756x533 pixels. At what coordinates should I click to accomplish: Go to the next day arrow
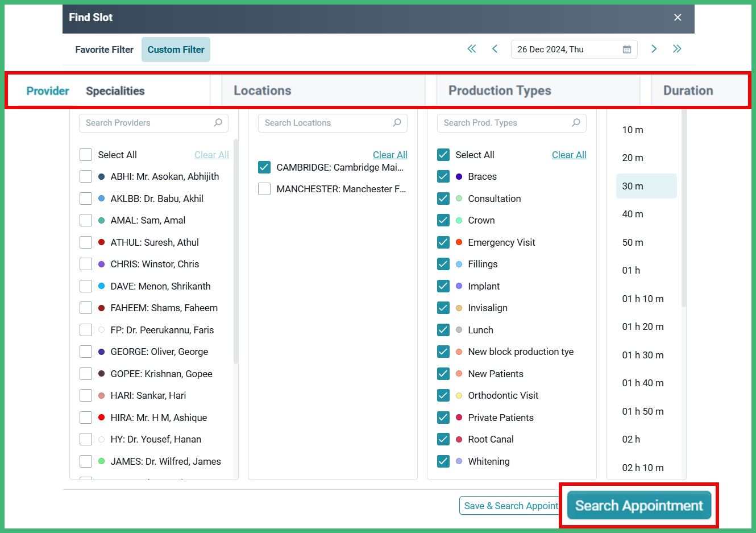coord(654,49)
